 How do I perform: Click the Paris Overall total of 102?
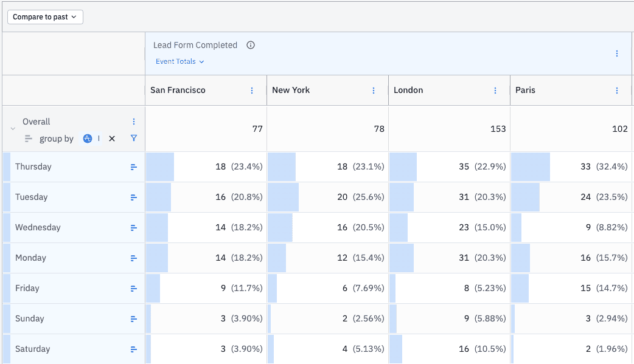pyautogui.click(x=619, y=129)
